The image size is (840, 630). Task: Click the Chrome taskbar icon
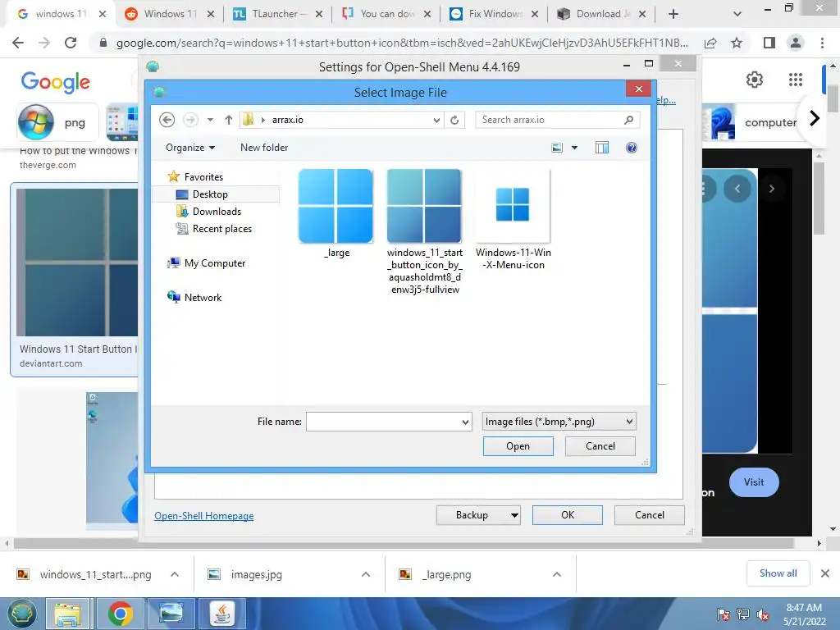pyautogui.click(x=120, y=614)
